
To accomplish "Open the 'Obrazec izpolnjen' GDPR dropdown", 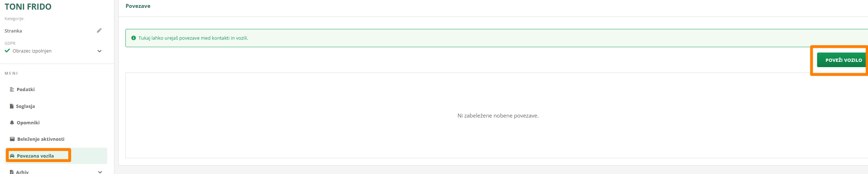I will tap(32, 51).
